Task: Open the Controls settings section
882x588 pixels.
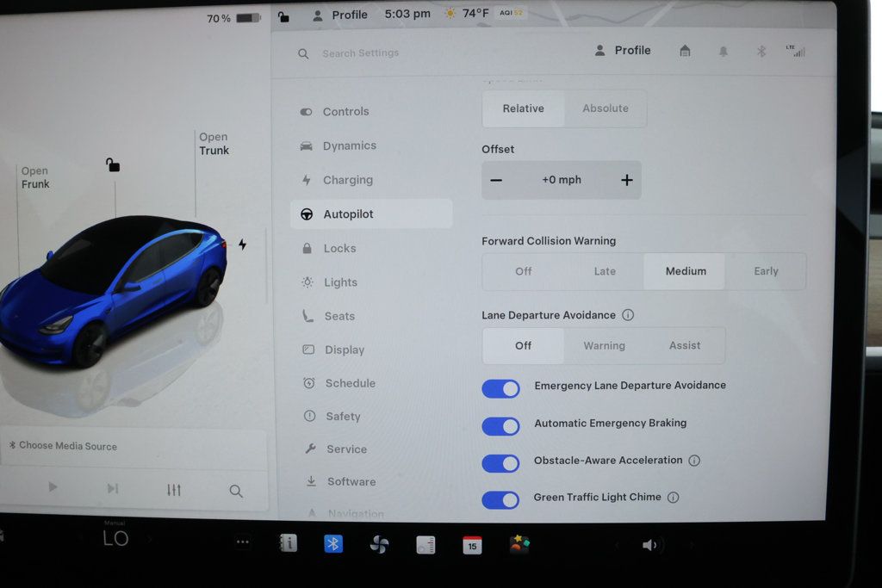Action: (x=371, y=112)
